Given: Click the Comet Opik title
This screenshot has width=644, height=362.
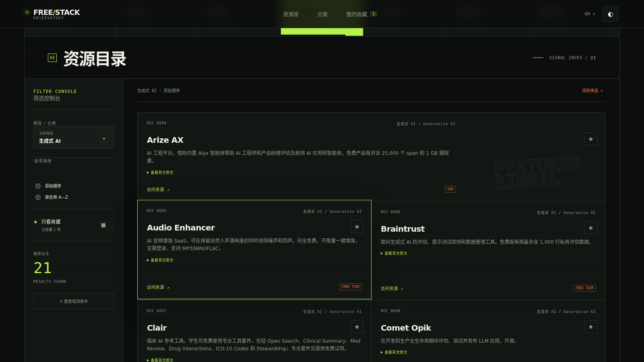Looking at the screenshot, I should tap(406, 328).
